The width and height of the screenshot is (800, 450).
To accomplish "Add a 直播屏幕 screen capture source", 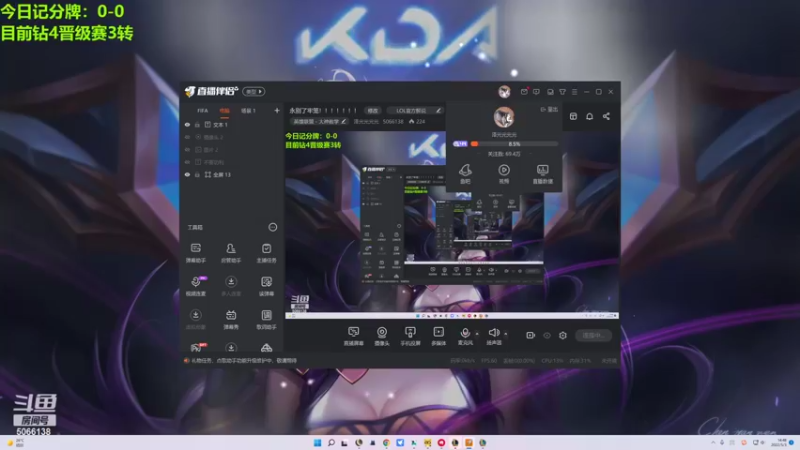I will [x=353, y=336].
